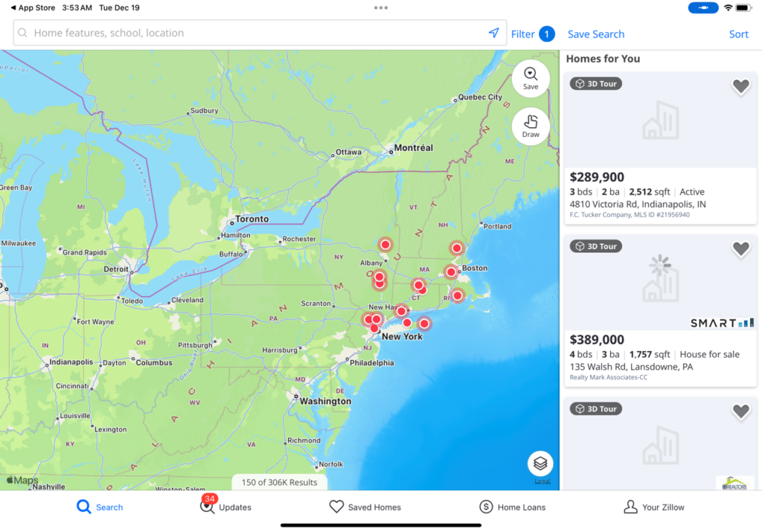Open the $389,000 listing photo placeholder
762x532 pixels.
(x=661, y=282)
